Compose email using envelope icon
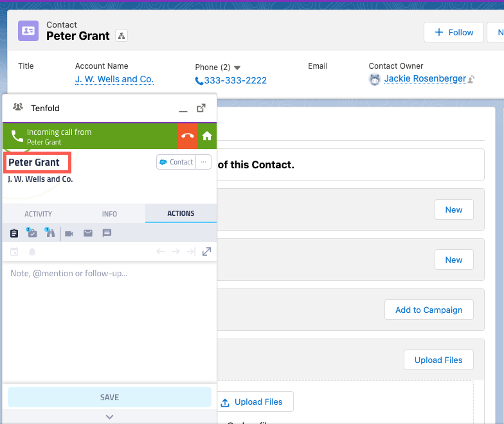The image size is (504, 424). pyautogui.click(x=88, y=233)
